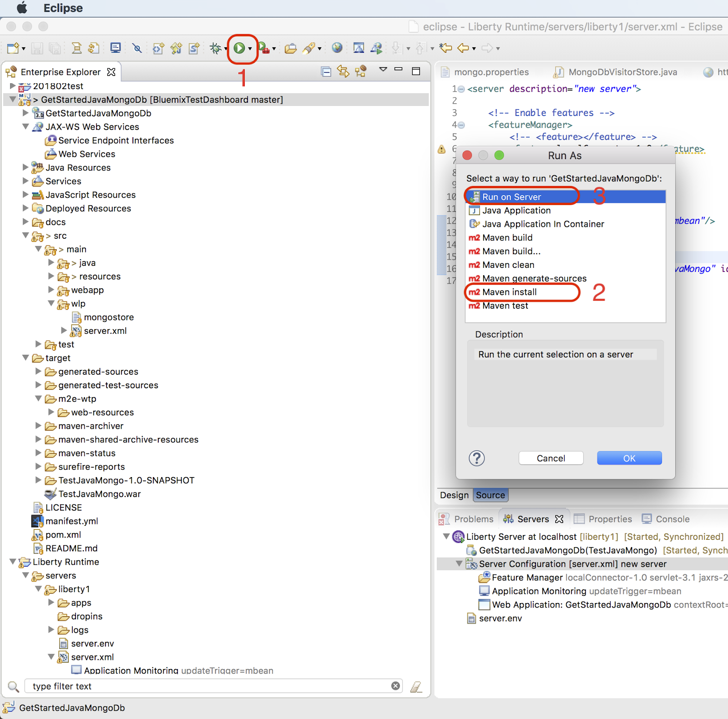The image size is (728, 719).
Task: Collapse Liberty Server at localhost node
Action: point(446,537)
